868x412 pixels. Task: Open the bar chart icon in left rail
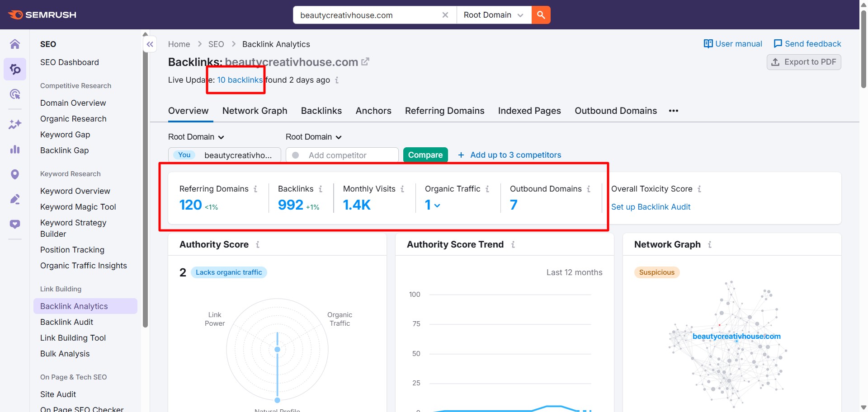15,150
